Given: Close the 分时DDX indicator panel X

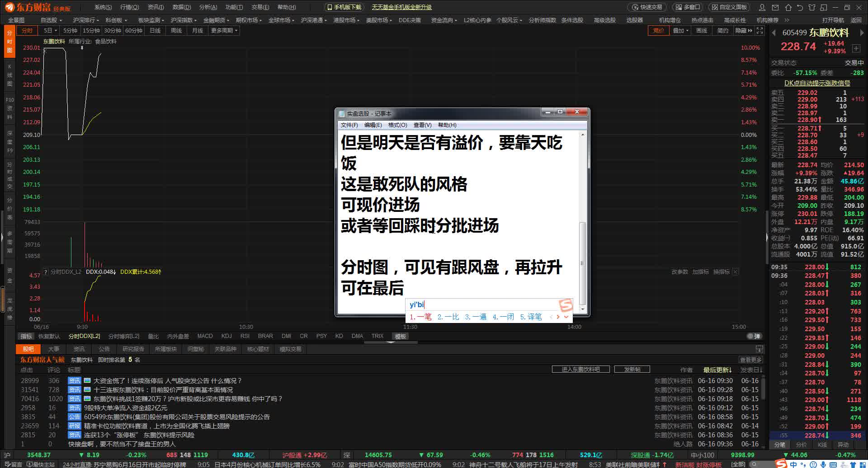Looking at the screenshot, I should pyautogui.click(x=735, y=272).
